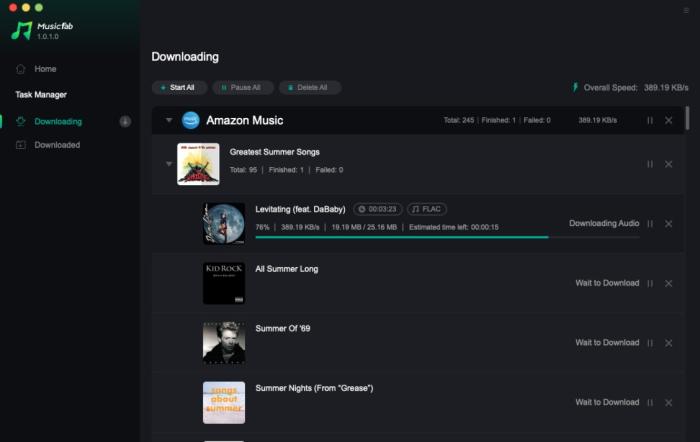Click the Wait to Download status of Summer Nights

point(607,402)
